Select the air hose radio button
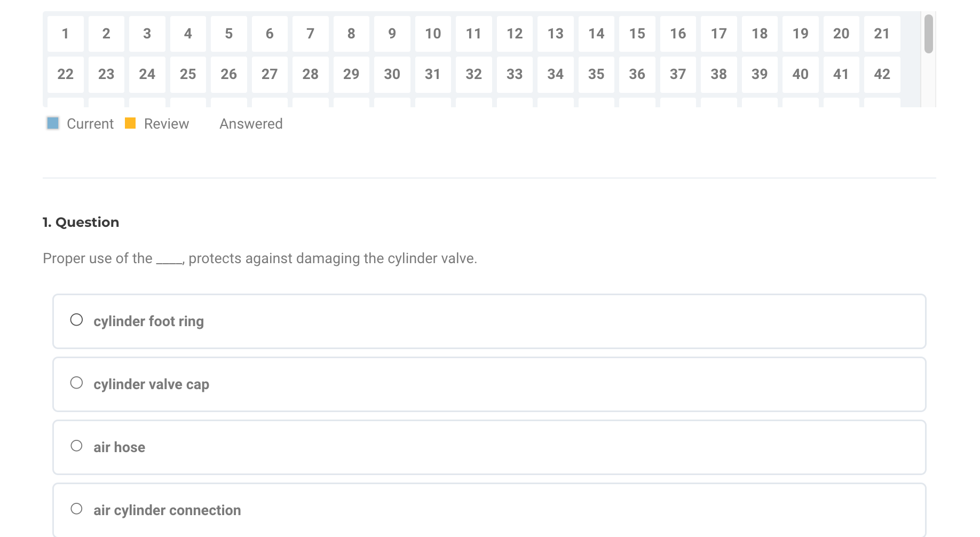Screen dimensions: 980x537 coord(77,446)
